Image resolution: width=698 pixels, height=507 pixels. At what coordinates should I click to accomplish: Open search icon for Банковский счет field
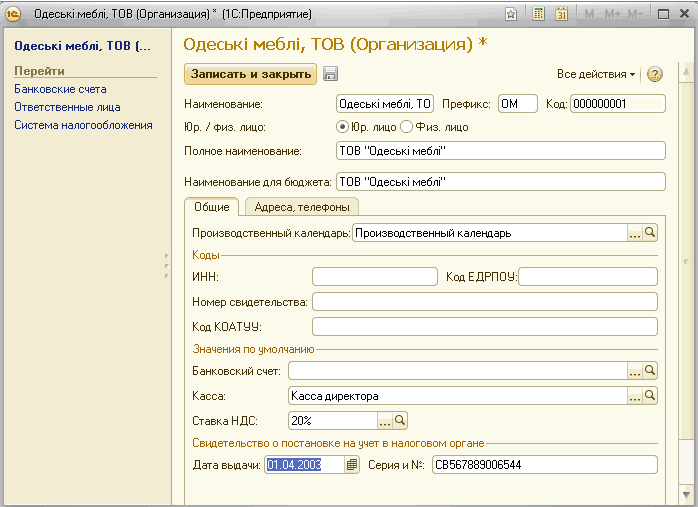(650, 370)
